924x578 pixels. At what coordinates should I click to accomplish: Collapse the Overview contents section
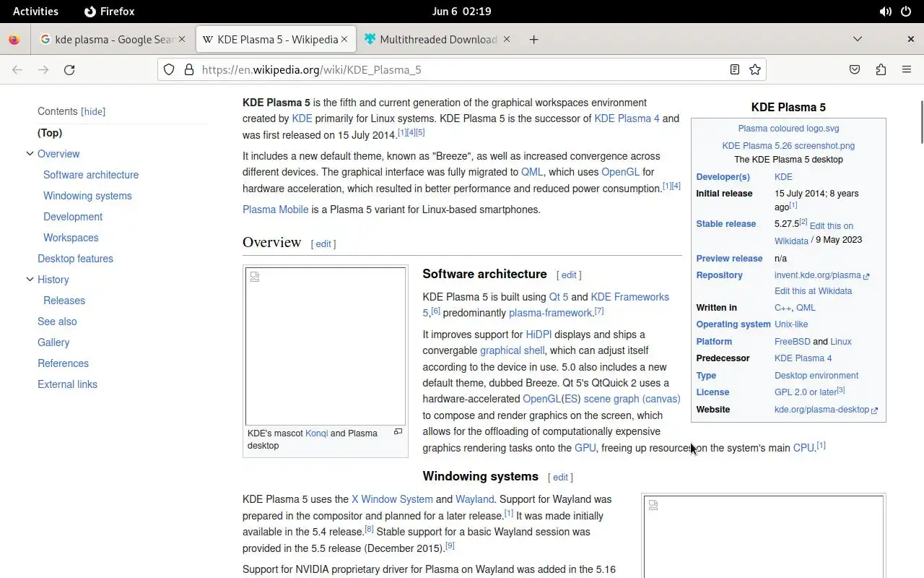[30, 154]
